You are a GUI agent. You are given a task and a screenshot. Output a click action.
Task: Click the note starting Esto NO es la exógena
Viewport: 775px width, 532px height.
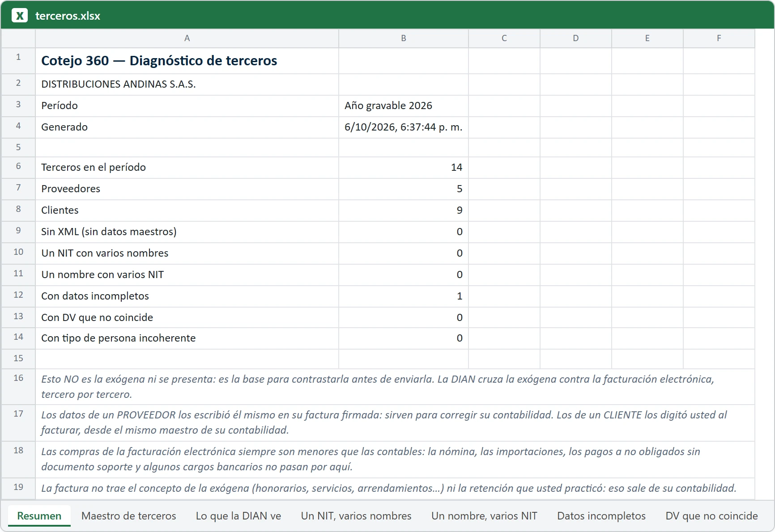pyautogui.click(x=395, y=387)
